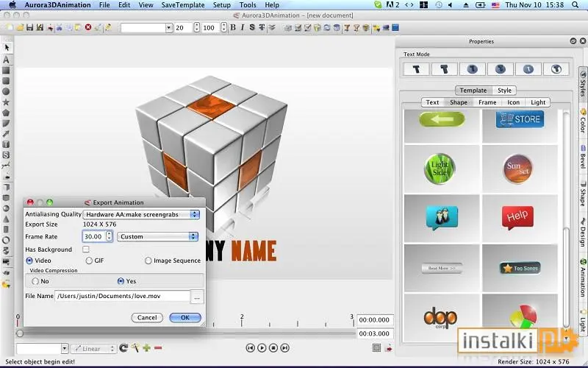588x368 pixels.
Task: Toggle Italic formatting
Action: [243, 27]
